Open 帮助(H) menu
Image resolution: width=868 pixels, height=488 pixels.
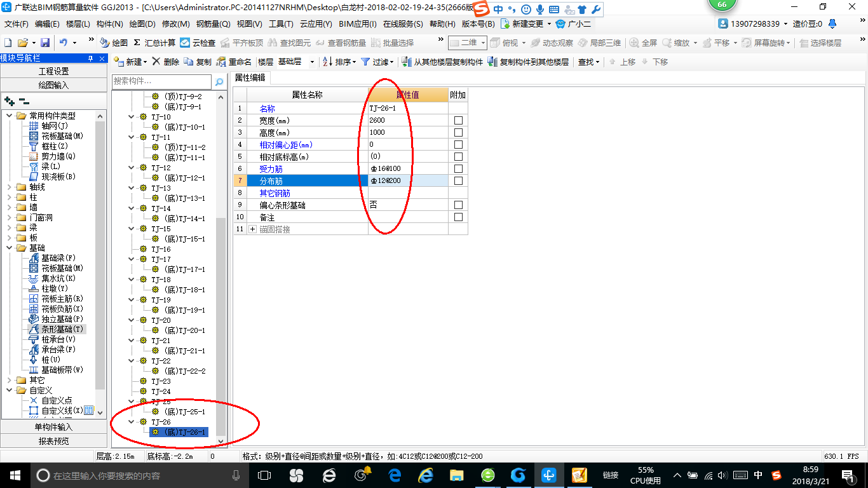pos(442,24)
